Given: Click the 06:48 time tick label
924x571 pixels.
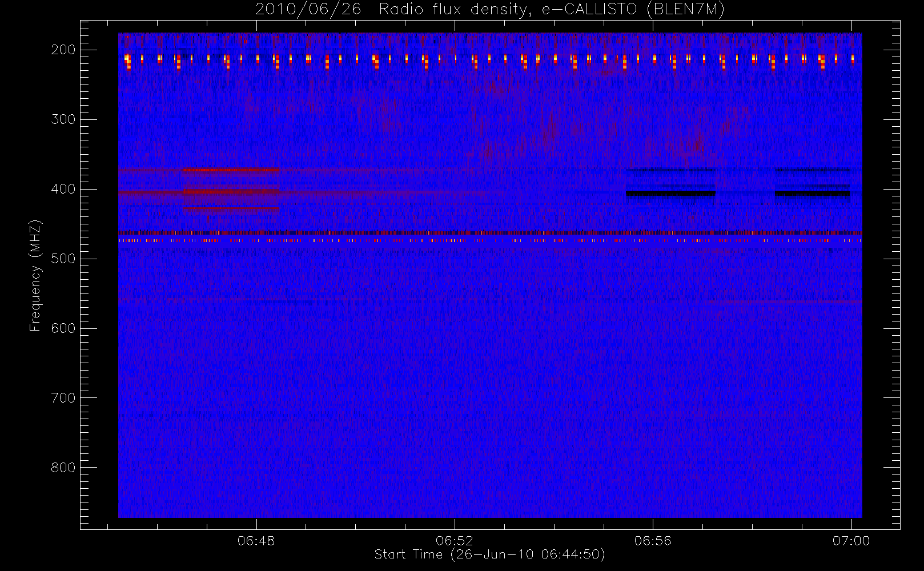Looking at the screenshot, I should click(x=256, y=541).
